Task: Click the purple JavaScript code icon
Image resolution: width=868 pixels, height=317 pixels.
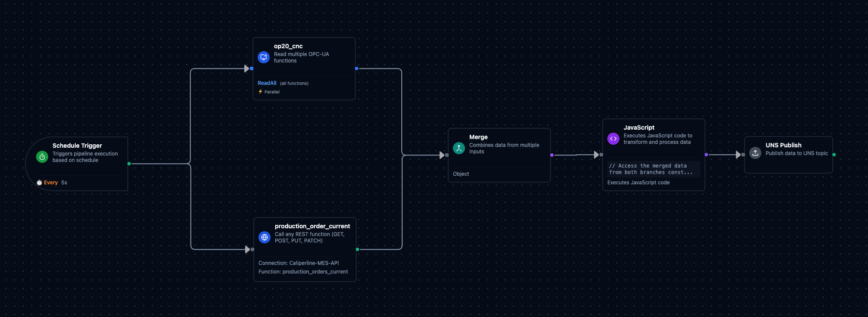Action: 613,139
